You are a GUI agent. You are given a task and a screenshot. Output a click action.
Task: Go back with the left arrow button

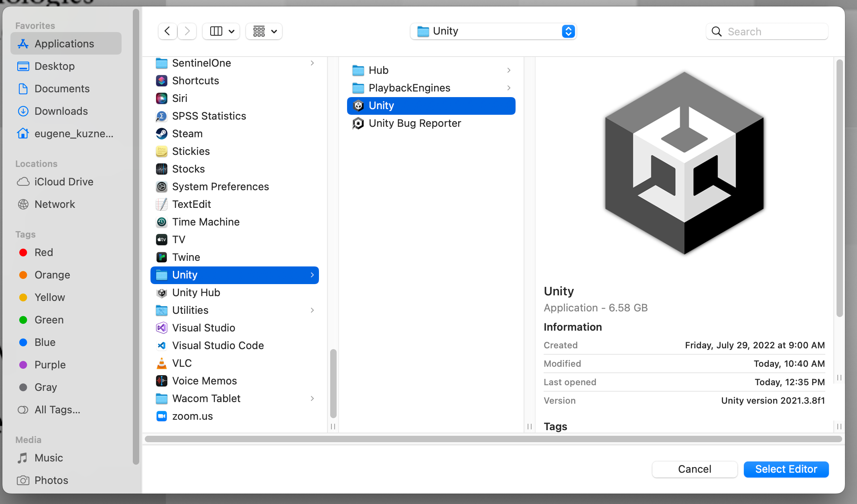click(167, 31)
